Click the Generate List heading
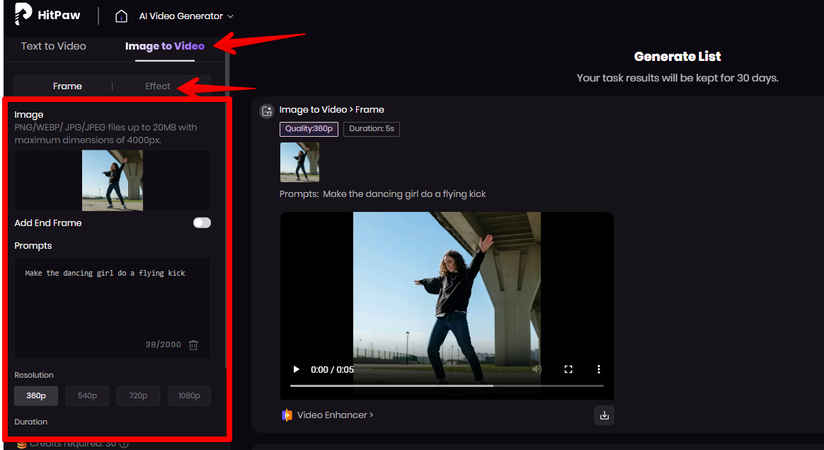Screen dimensions: 824x450 coord(677,57)
